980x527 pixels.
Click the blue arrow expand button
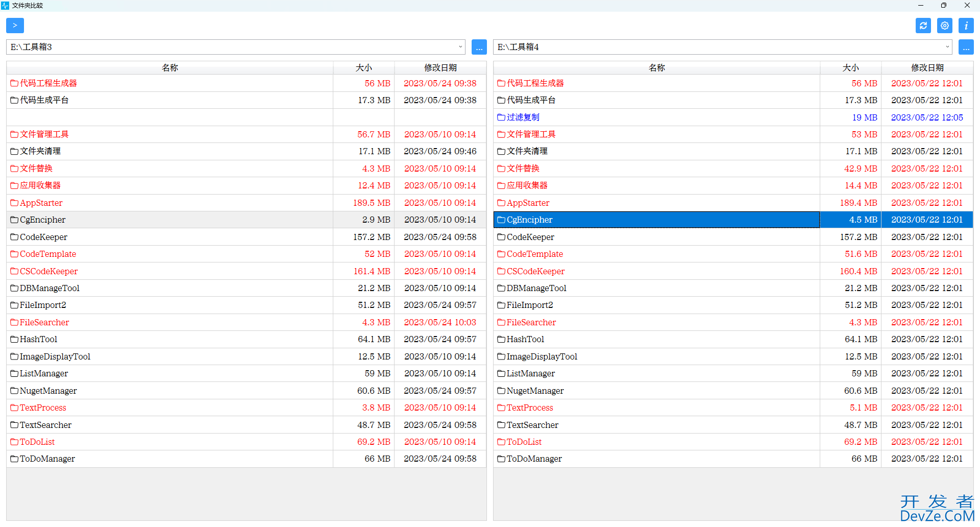[15, 26]
